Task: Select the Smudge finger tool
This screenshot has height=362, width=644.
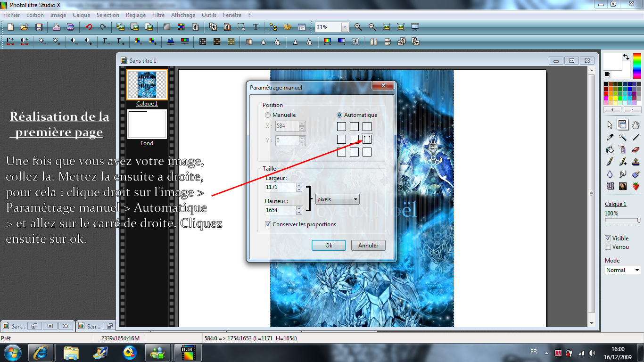Action: [x=623, y=174]
